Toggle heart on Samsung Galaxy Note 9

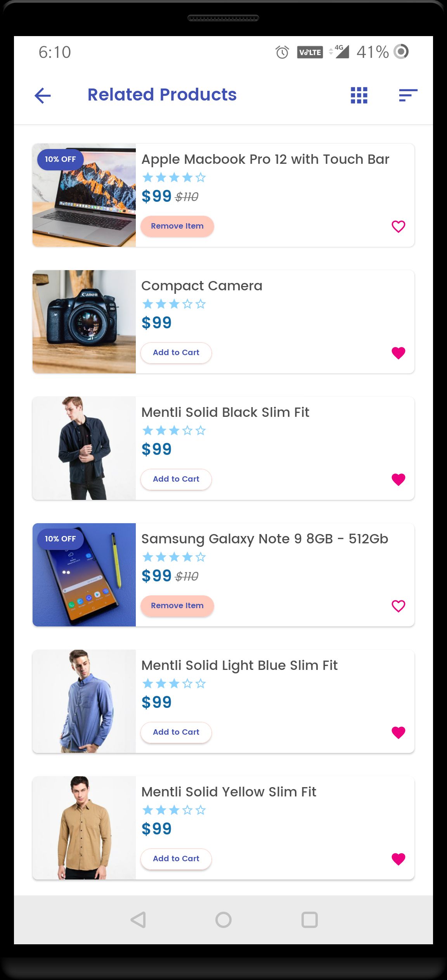(398, 606)
